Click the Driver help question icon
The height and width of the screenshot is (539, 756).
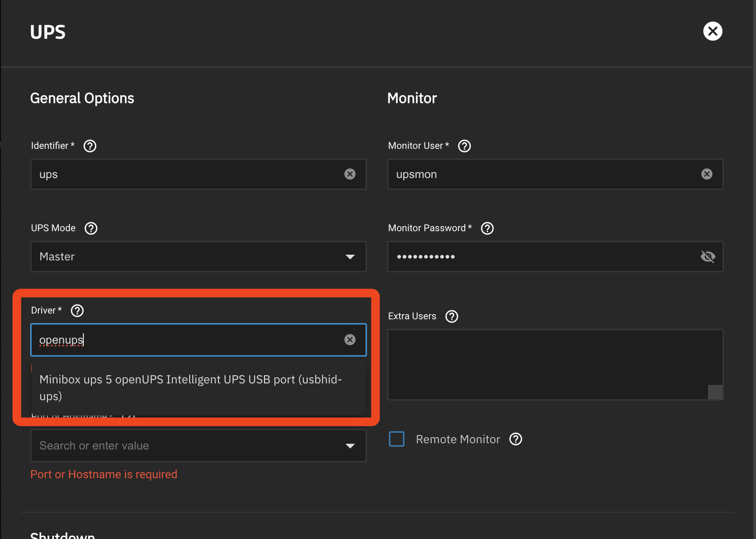pyautogui.click(x=77, y=311)
